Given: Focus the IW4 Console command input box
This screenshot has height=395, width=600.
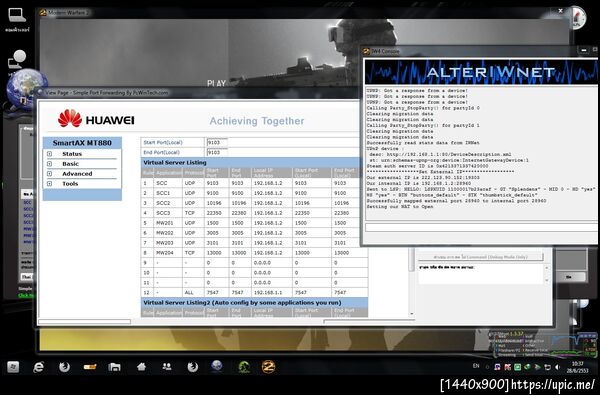Looking at the screenshot, I should tap(481, 228).
